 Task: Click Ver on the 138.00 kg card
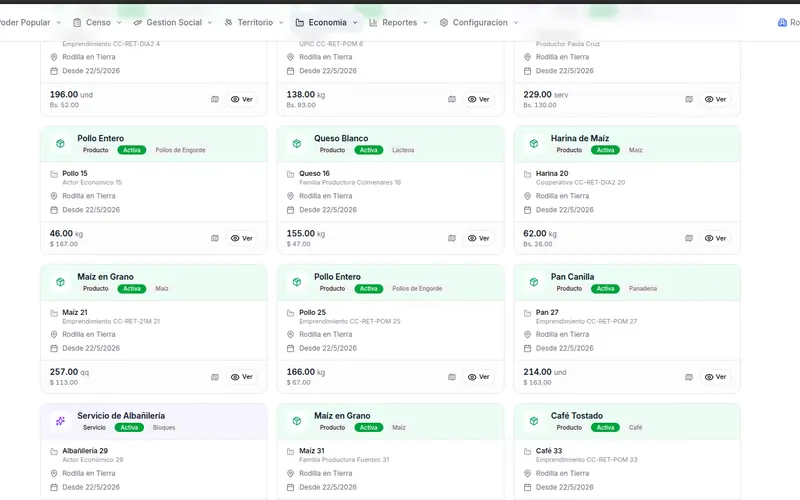coord(479,99)
